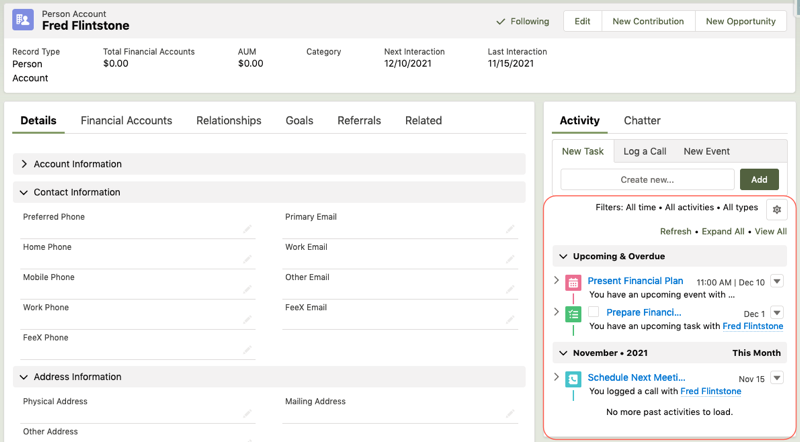Click the Person Account icon in header
Screen dimensions: 800x442
(22, 20)
